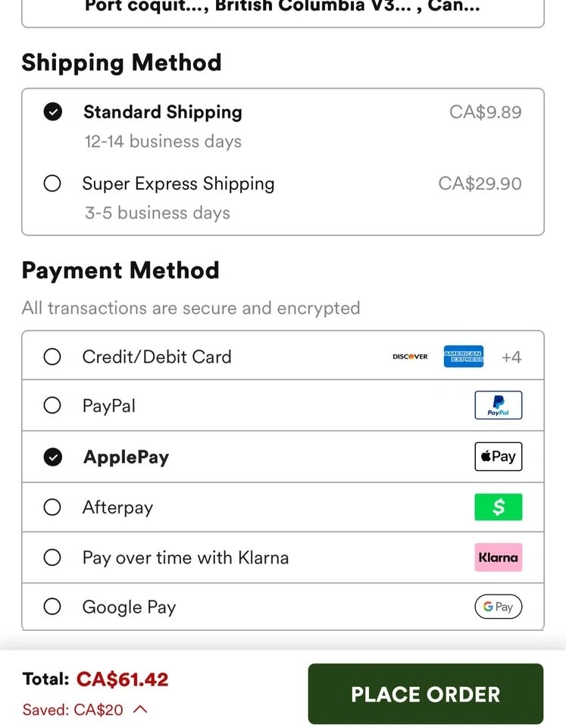Viewport: 566px width, 728px height.
Task: Click the Google Pay badge icon
Action: (498, 607)
